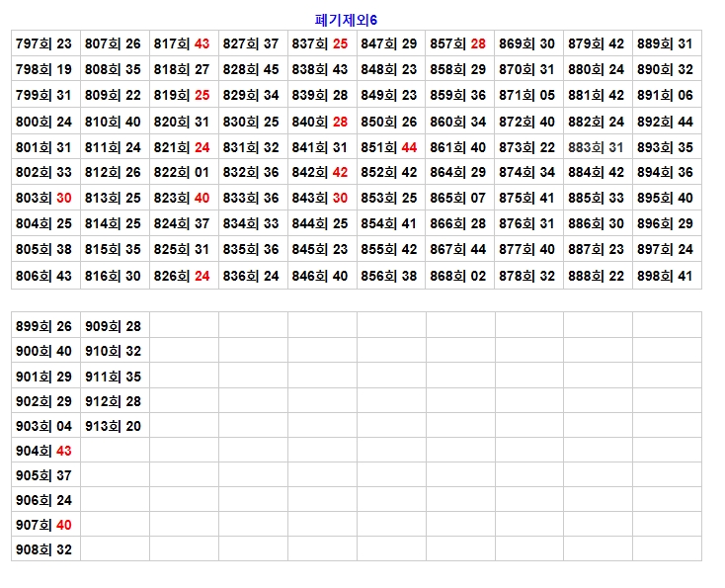Select the cell 898회 41
The height and width of the screenshot is (588, 725).
click(x=666, y=276)
